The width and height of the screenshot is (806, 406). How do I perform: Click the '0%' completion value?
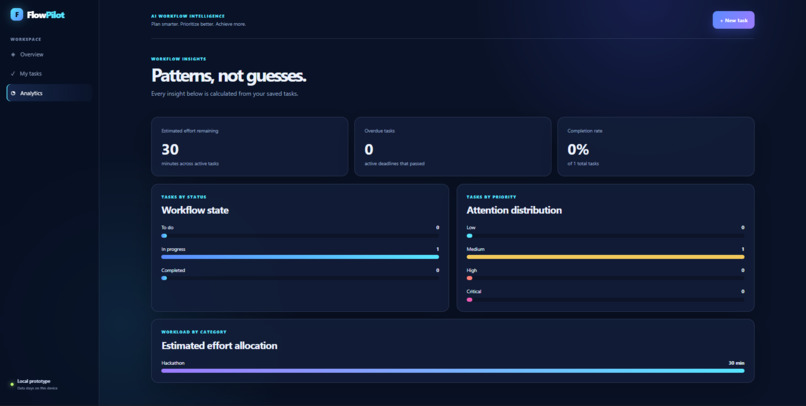[x=578, y=150]
